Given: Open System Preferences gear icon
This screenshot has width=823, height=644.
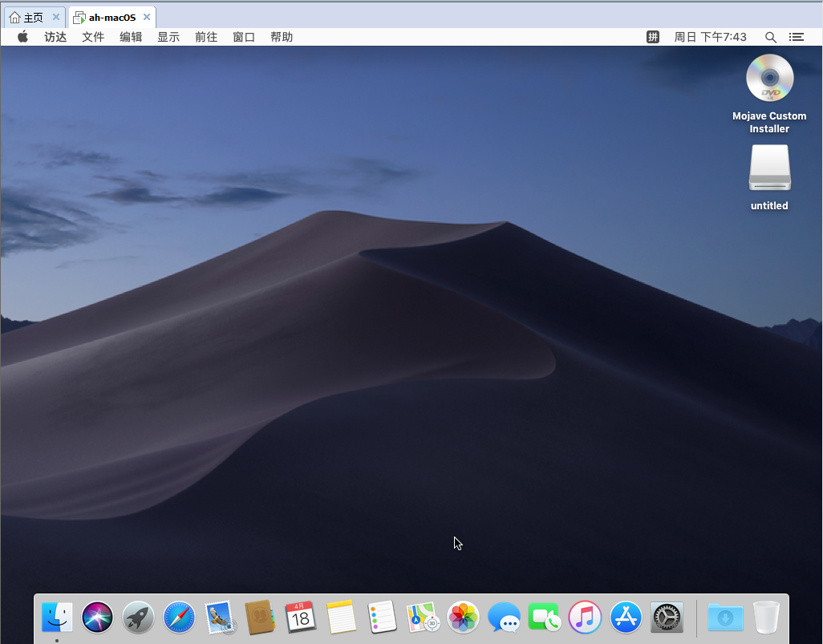Looking at the screenshot, I should [667, 617].
